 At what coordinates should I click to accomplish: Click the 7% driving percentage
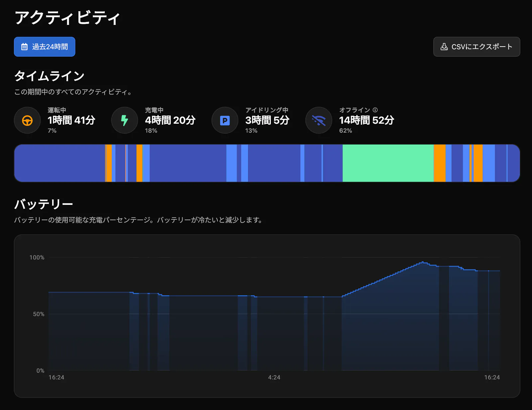pyautogui.click(x=52, y=131)
